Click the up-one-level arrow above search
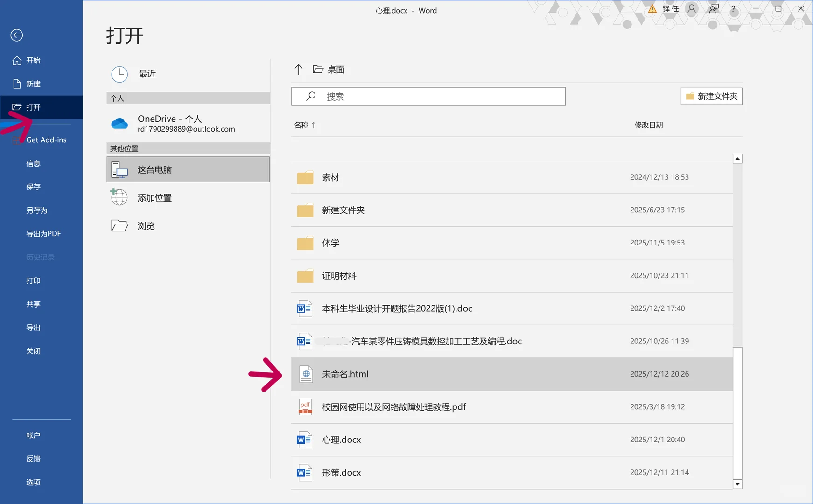This screenshot has width=813, height=504. (x=299, y=69)
